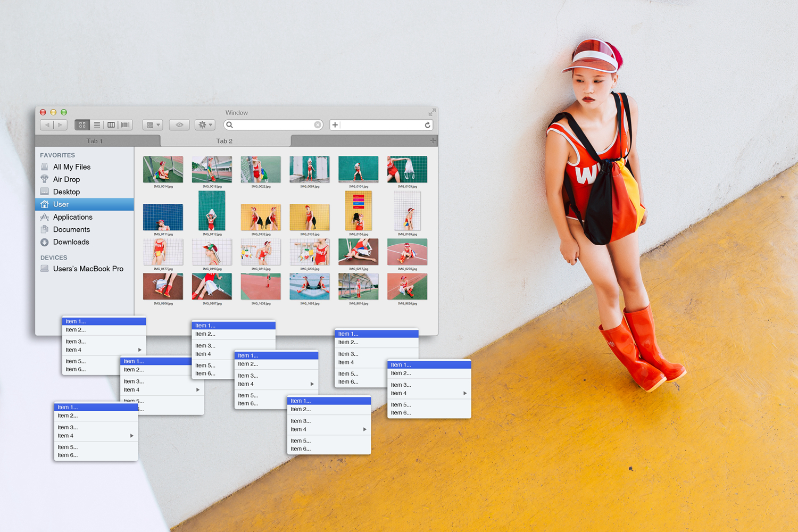Select the IMG_0156.jpg thumbnail
This screenshot has width=798, height=532.
pyautogui.click(x=359, y=211)
